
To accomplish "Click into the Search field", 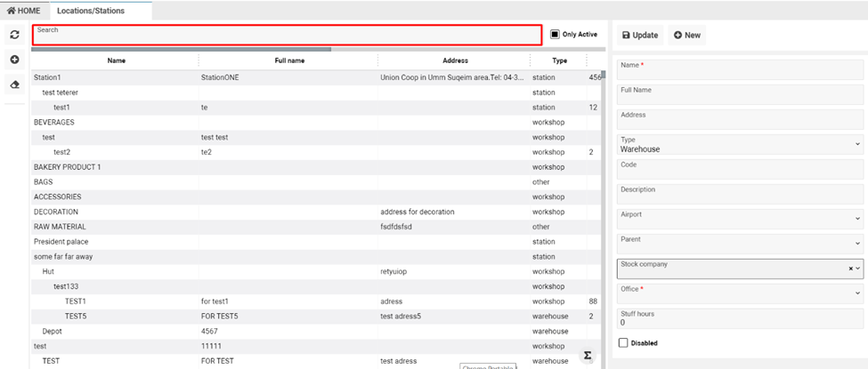I will click(x=287, y=36).
